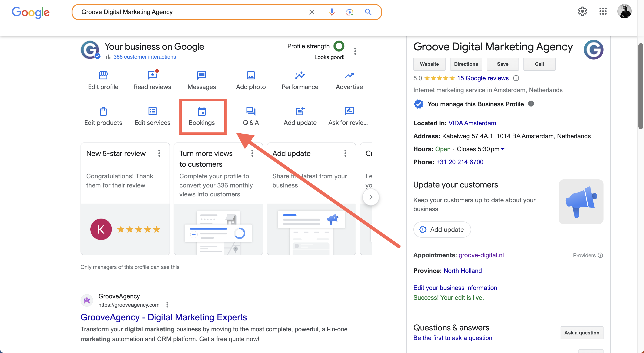The image size is (644, 353).
Task: Open Q & A
Action: click(x=251, y=117)
